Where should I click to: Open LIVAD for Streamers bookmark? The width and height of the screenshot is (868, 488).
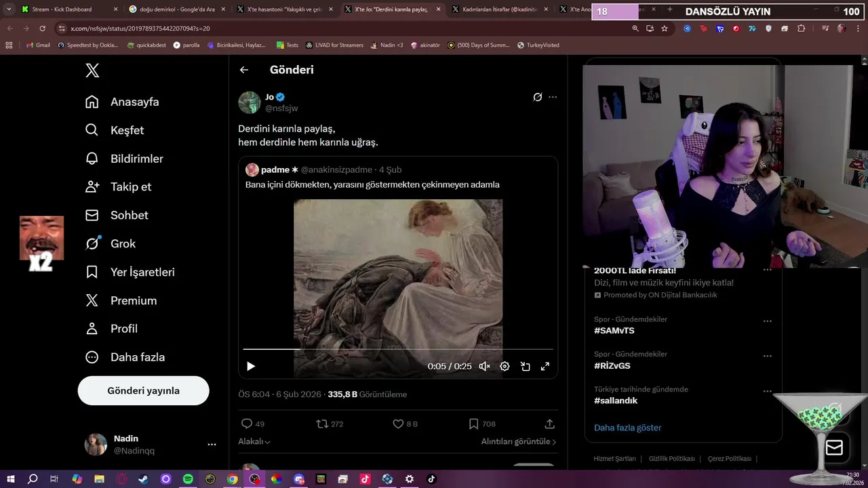(334, 45)
